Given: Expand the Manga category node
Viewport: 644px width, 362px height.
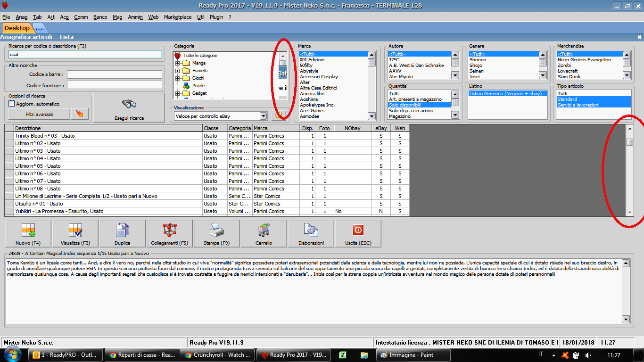Looking at the screenshot, I should (x=178, y=63).
